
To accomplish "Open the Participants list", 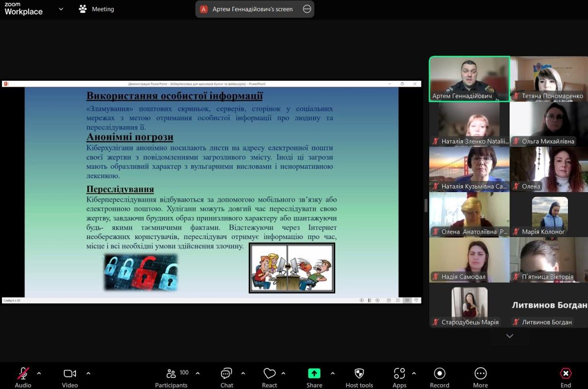I will point(171,376).
